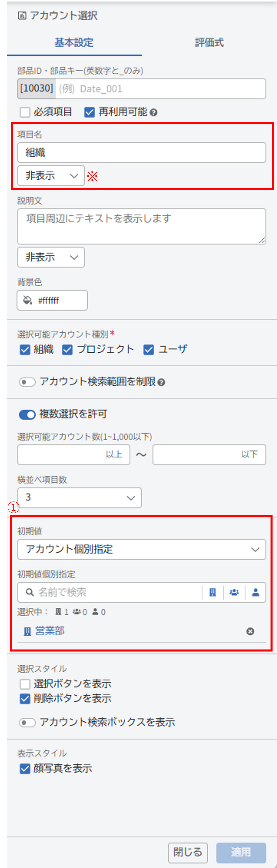Click the help icon next to アカウント検索範囲を制限

[161, 383]
